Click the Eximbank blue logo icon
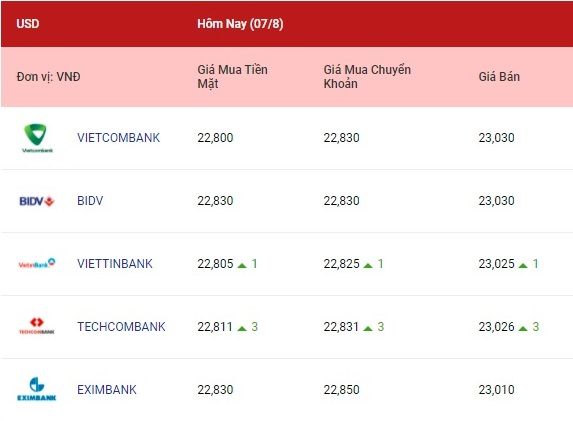The height and width of the screenshot is (421, 573). click(37, 389)
